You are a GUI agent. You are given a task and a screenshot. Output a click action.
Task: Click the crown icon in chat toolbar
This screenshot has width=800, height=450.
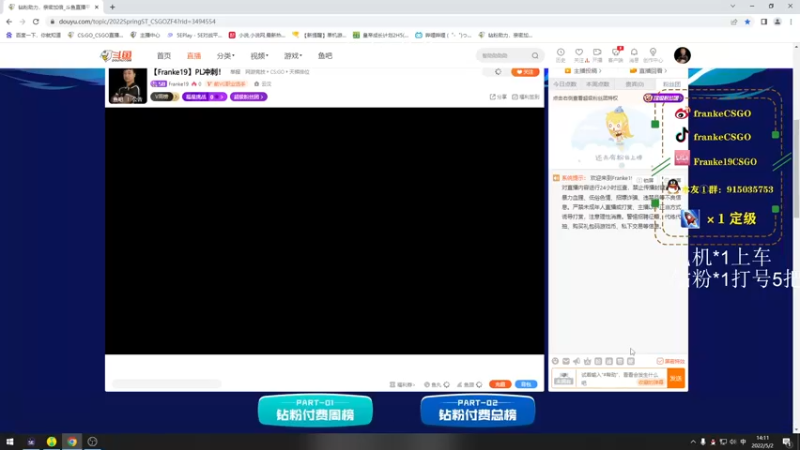click(x=587, y=361)
